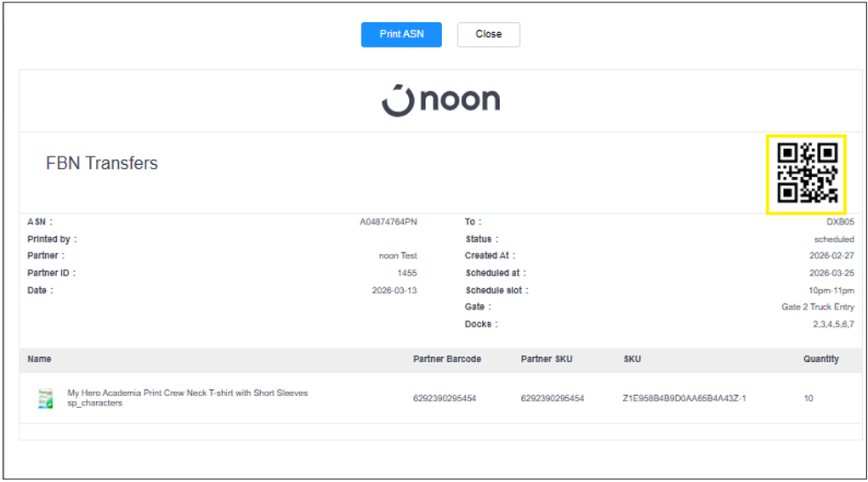Screen dimensions: 868x482
Task: Select the partner barcode value 6292390295454
Action: click(445, 398)
